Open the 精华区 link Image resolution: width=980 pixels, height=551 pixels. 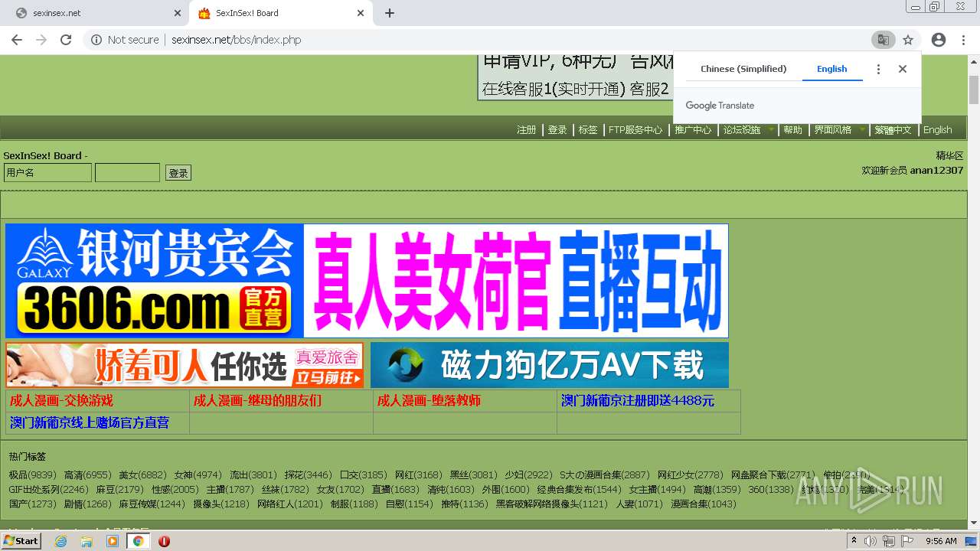click(949, 155)
